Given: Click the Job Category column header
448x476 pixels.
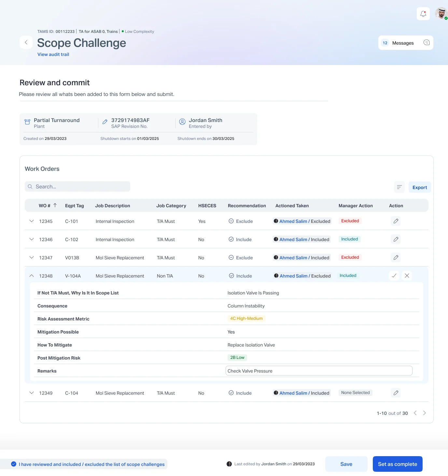Looking at the screenshot, I should click(x=171, y=206).
